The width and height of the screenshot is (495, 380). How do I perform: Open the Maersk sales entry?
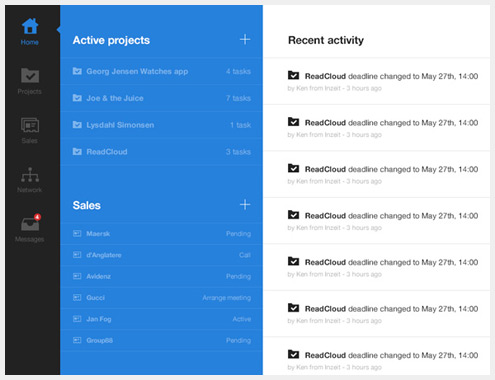[x=161, y=234]
